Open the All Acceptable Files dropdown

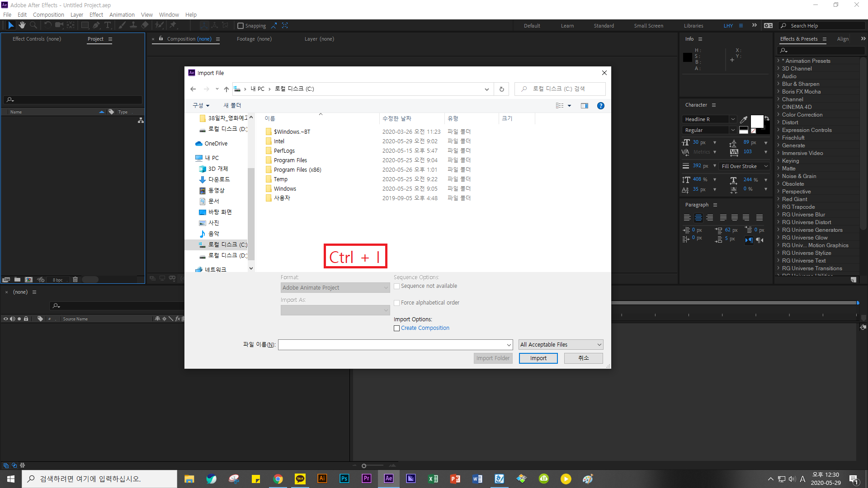pos(561,345)
